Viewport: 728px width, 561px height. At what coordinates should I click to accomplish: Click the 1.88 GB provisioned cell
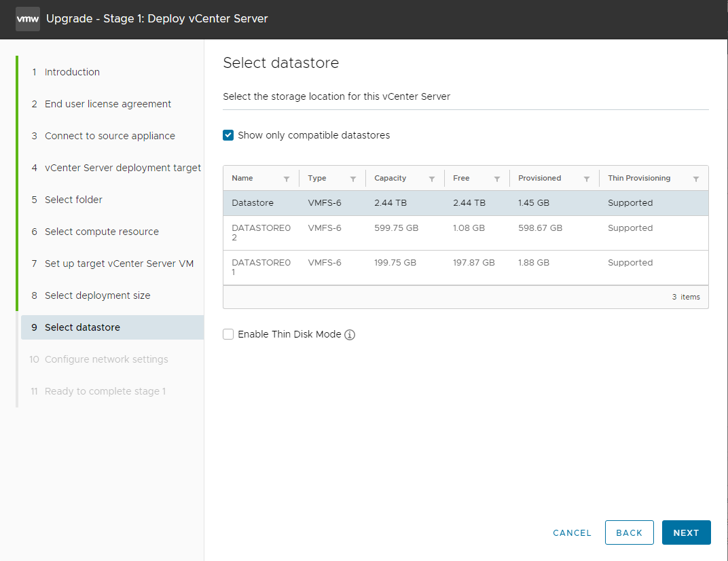coord(534,262)
